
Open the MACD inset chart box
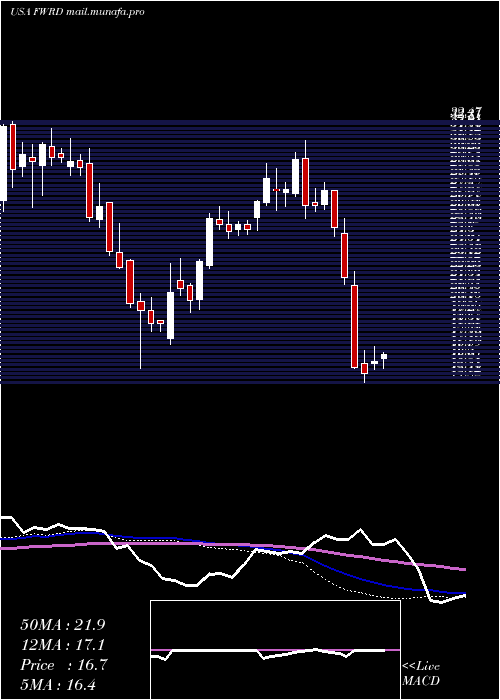click(275, 650)
